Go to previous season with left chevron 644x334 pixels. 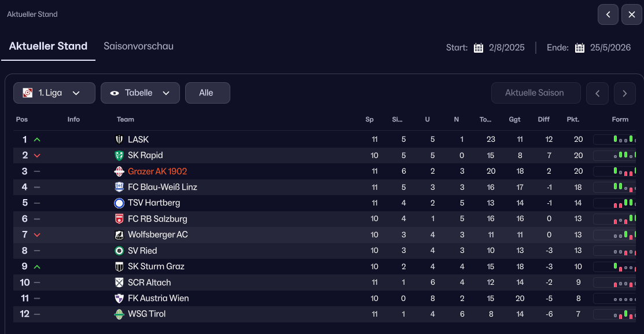[x=598, y=93]
